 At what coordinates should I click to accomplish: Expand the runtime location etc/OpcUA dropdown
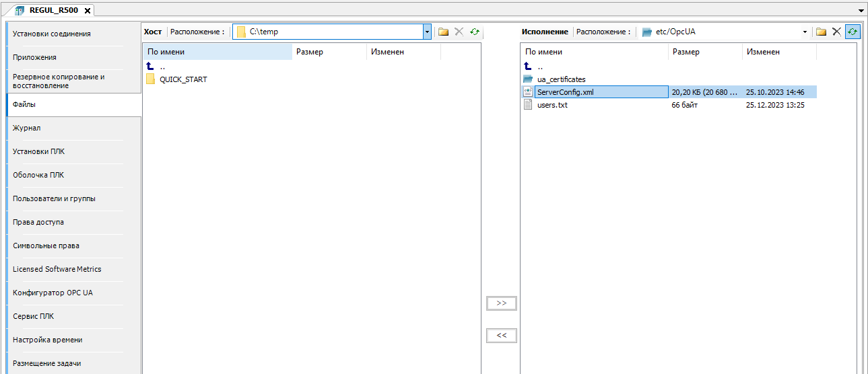point(805,32)
